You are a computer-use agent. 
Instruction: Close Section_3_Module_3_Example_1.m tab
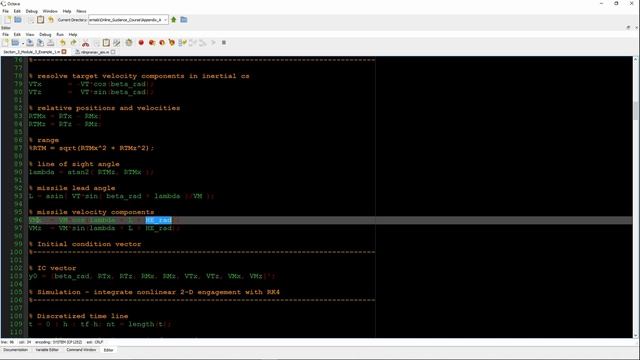pos(64,52)
